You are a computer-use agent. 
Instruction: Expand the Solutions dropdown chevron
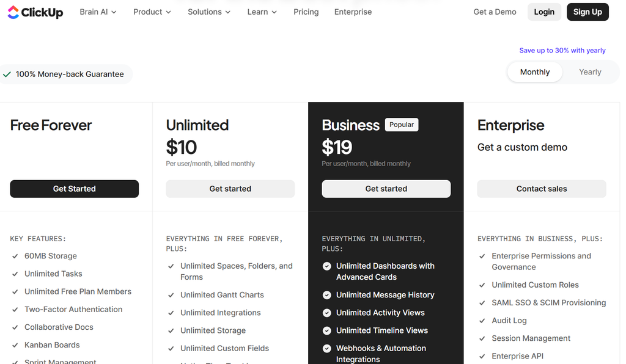(x=228, y=12)
